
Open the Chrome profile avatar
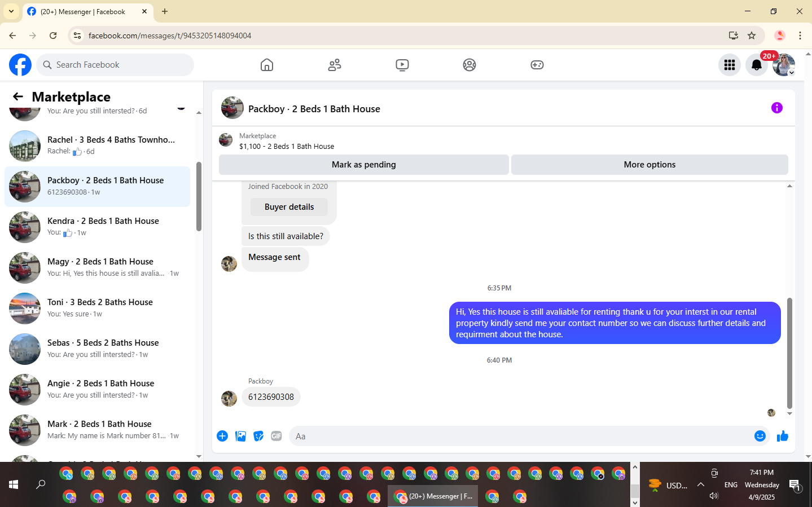coord(780,36)
